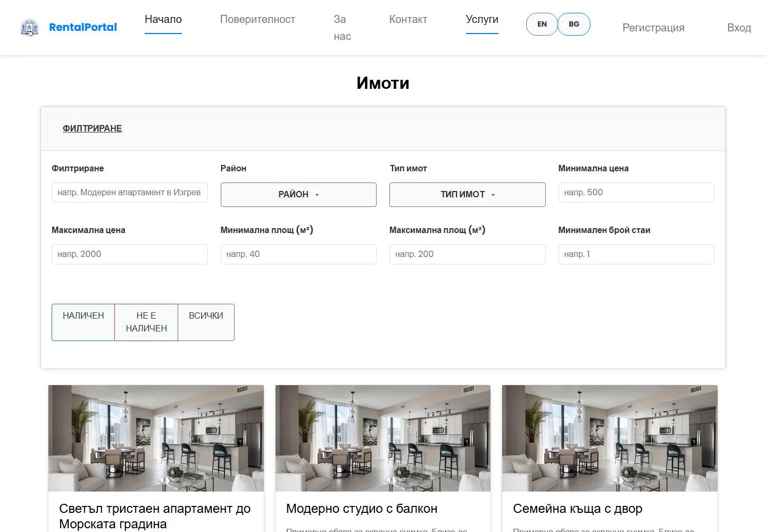Image resolution: width=766 pixels, height=532 pixels.
Task: Focus the Максимална площ field
Action: point(468,254)
